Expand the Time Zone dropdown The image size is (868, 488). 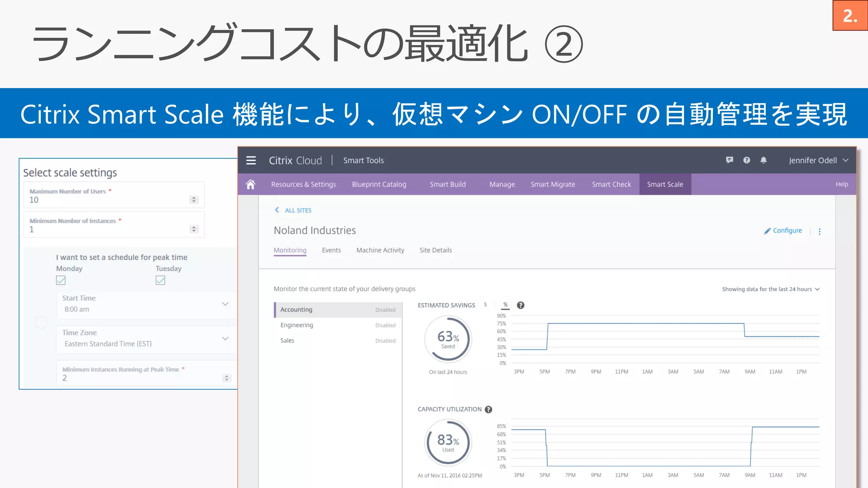(x=225, y=338)
